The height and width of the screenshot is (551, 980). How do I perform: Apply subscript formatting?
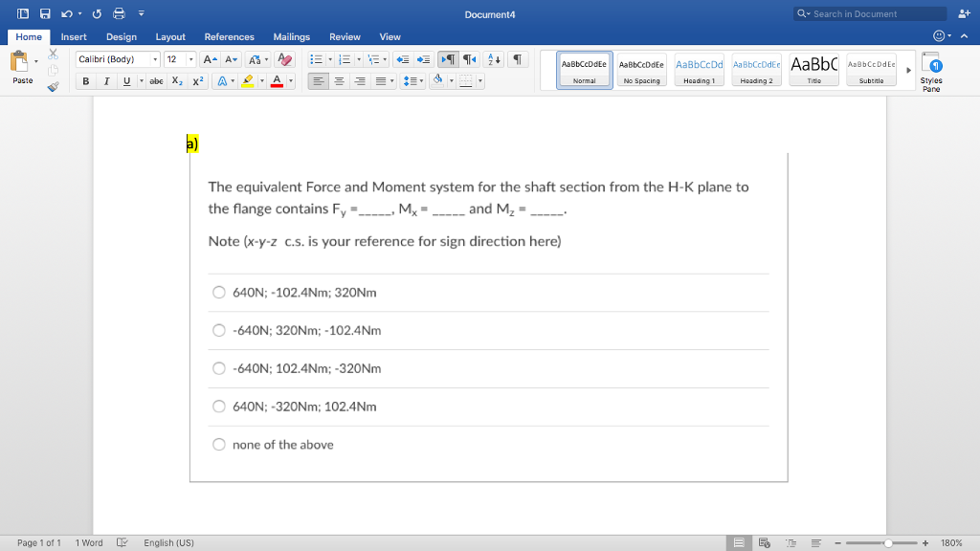tap(177, 81)
